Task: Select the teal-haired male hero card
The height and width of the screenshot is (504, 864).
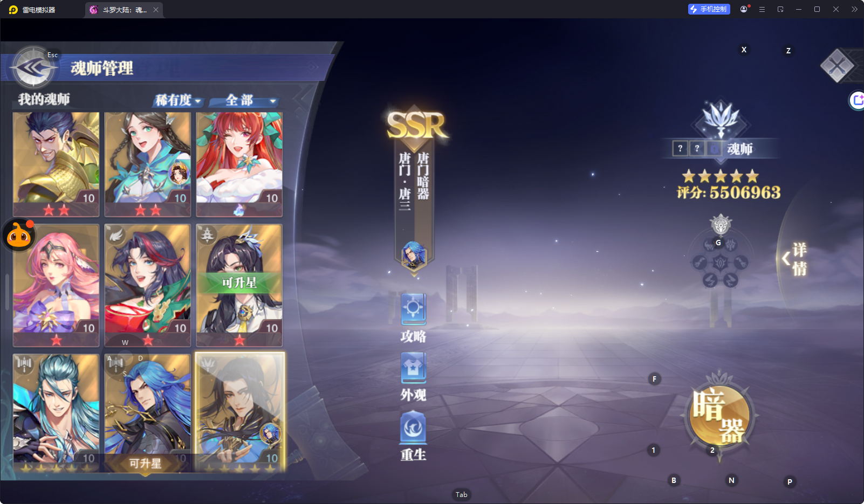Action: 56,413
